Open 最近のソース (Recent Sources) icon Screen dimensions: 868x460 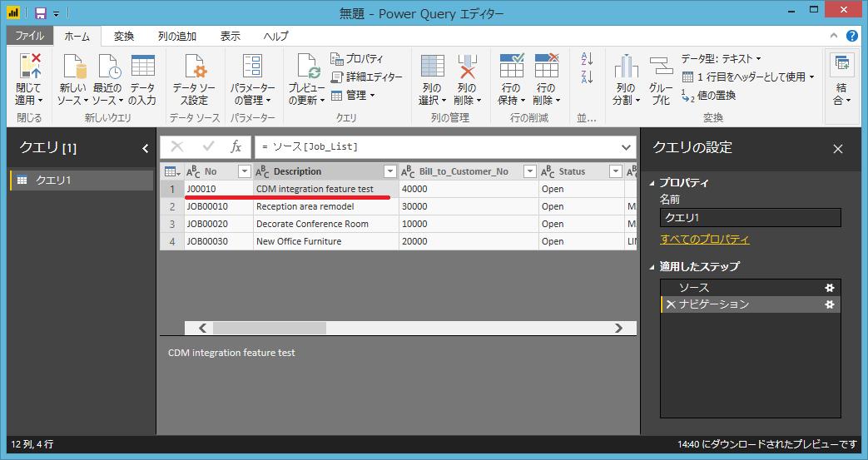pos(109,66)
